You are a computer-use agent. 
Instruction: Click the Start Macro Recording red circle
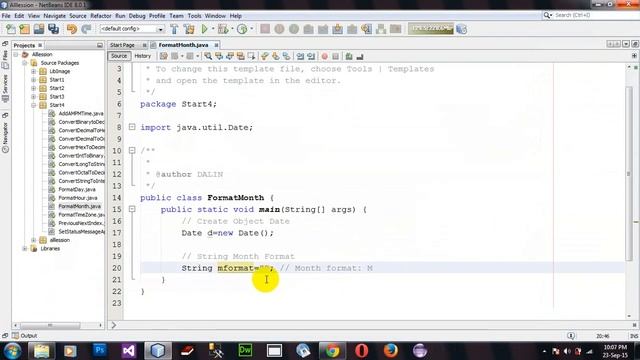(324, 56)
